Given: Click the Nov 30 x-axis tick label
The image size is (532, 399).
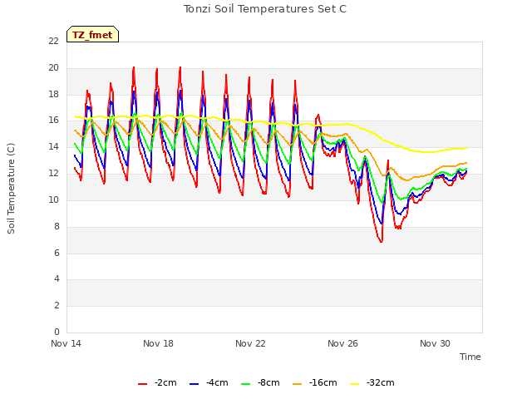Looking at the screenshot, I should click(436, 343).
